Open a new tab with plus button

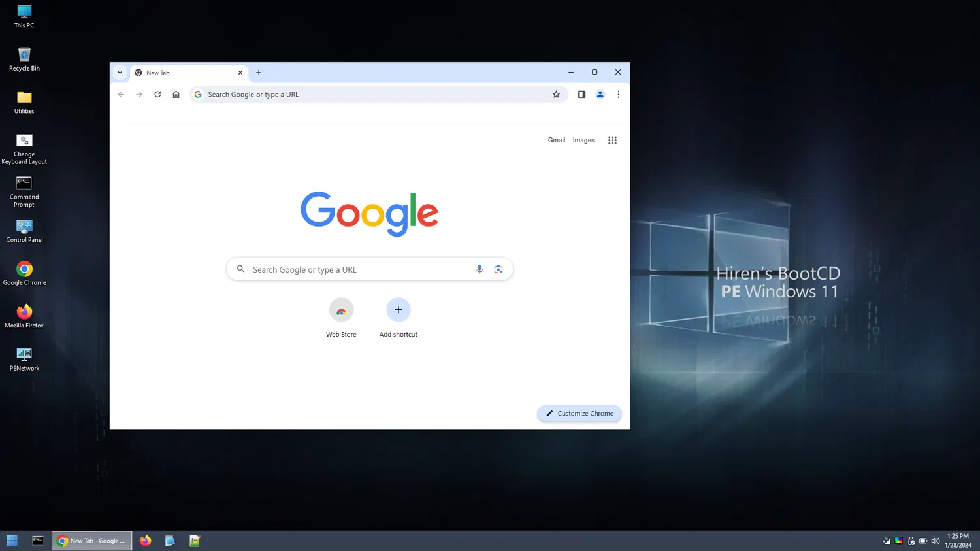[259, 73]
